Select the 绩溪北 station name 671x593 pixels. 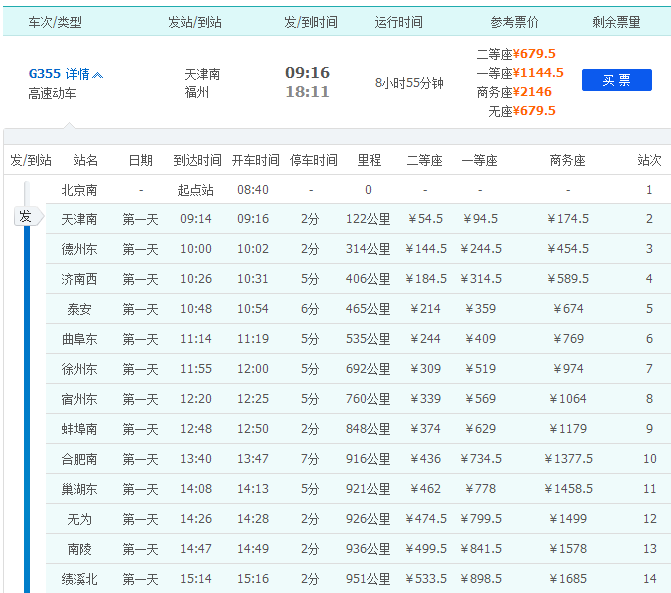point(79,579)
